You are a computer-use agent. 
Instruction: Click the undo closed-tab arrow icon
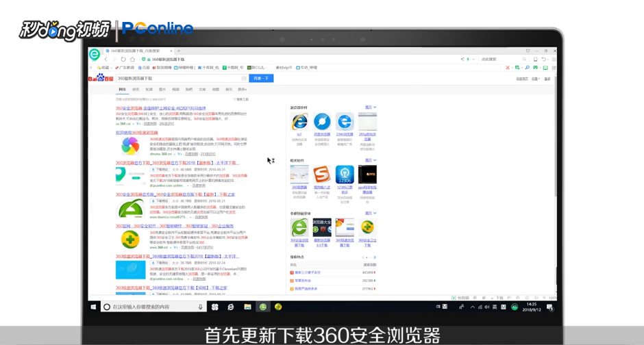tap(544, 59)
